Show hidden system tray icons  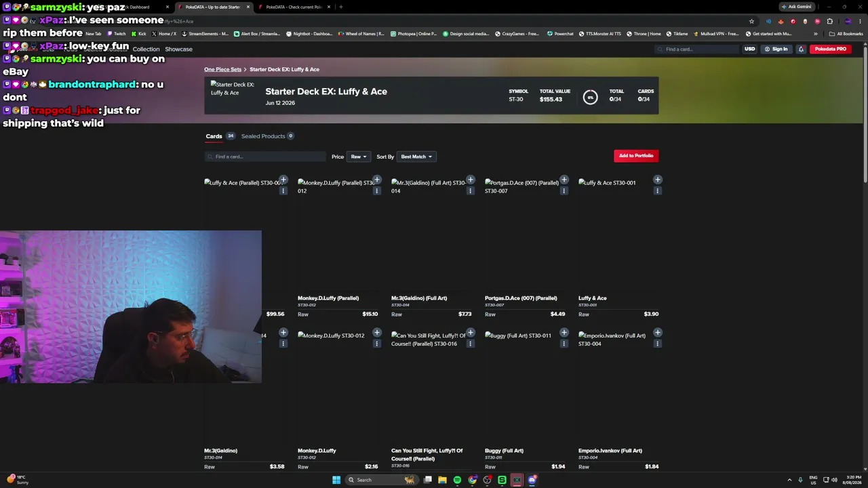789,480
